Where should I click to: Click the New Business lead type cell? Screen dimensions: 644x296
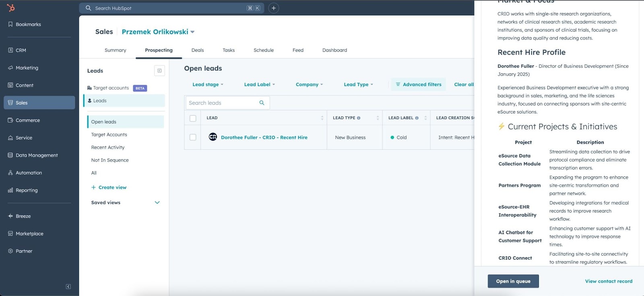point(355,138)
